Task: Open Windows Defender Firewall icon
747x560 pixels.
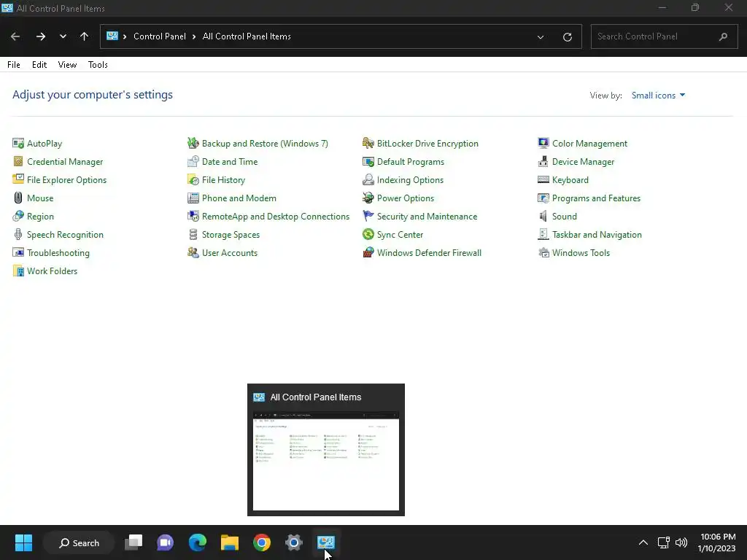Action: [368, 252]
